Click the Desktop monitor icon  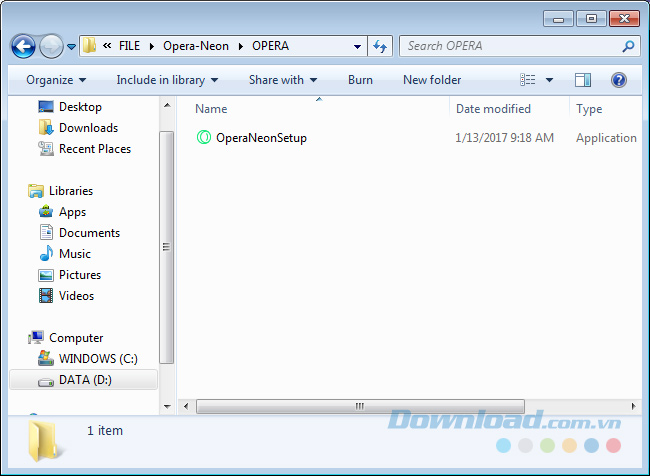(x=46, y=107)
